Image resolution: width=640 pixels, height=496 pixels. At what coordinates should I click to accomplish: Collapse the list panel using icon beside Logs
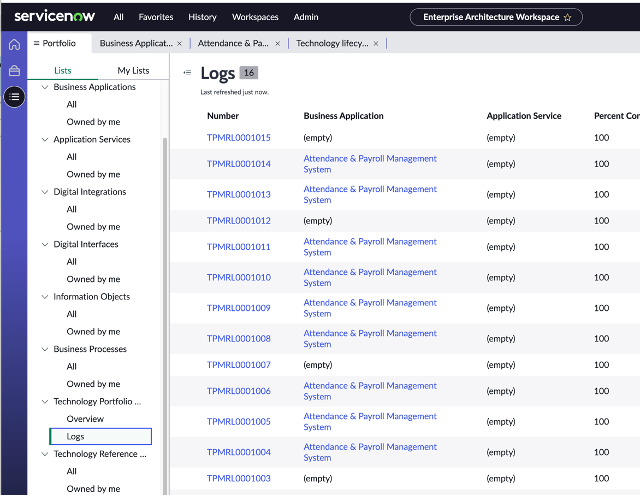point(187,72)
